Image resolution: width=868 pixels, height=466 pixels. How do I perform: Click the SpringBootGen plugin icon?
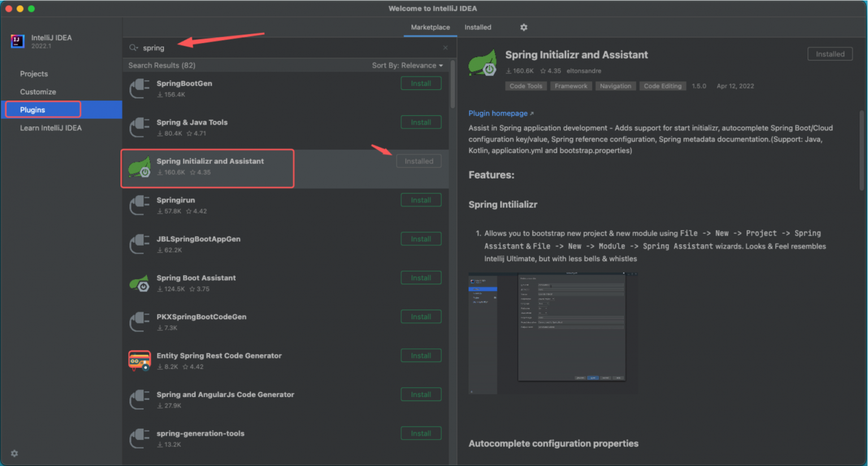139,89
